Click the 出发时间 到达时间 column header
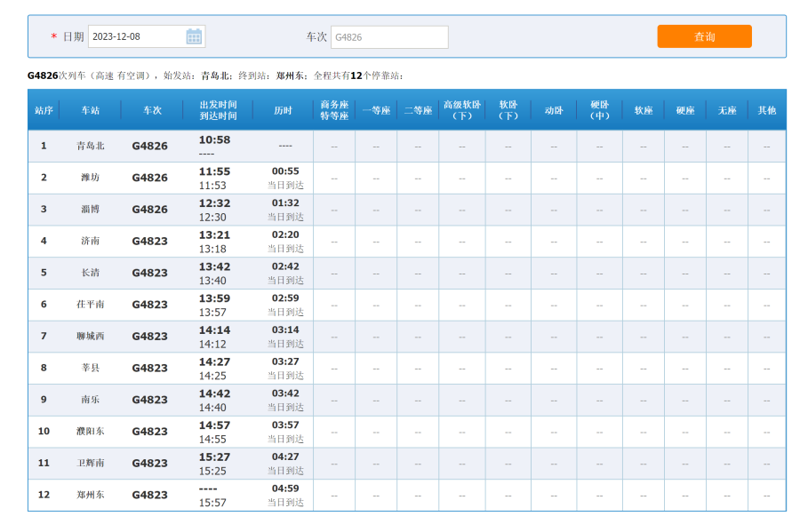Screen dimensions: 800x532 218,111
